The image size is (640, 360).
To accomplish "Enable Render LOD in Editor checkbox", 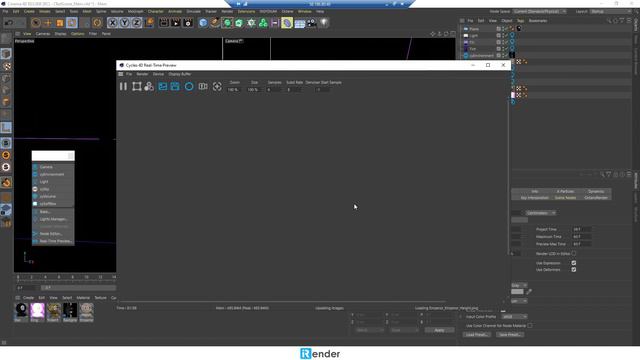I will 573,253.
